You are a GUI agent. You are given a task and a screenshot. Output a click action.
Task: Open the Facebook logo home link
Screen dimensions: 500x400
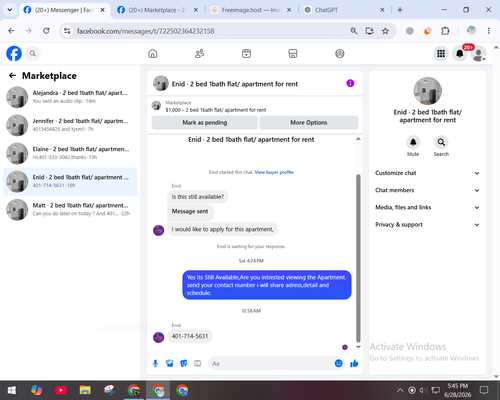click(14, 53)
